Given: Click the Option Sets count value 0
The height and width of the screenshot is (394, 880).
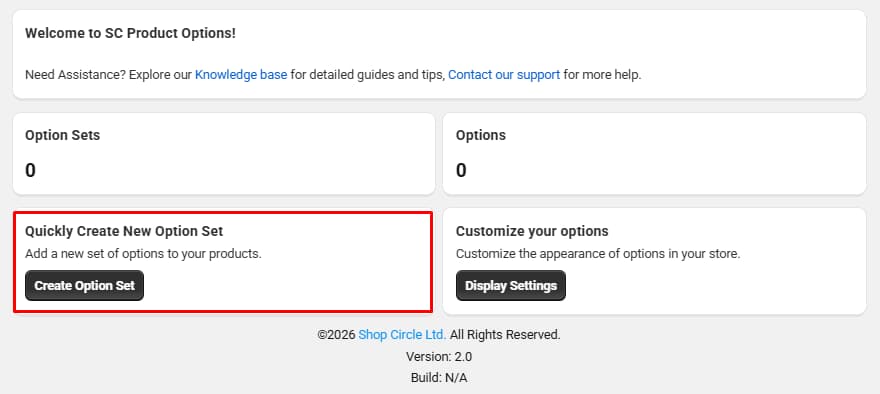Looking at the screenshot, I should (30, 170).
